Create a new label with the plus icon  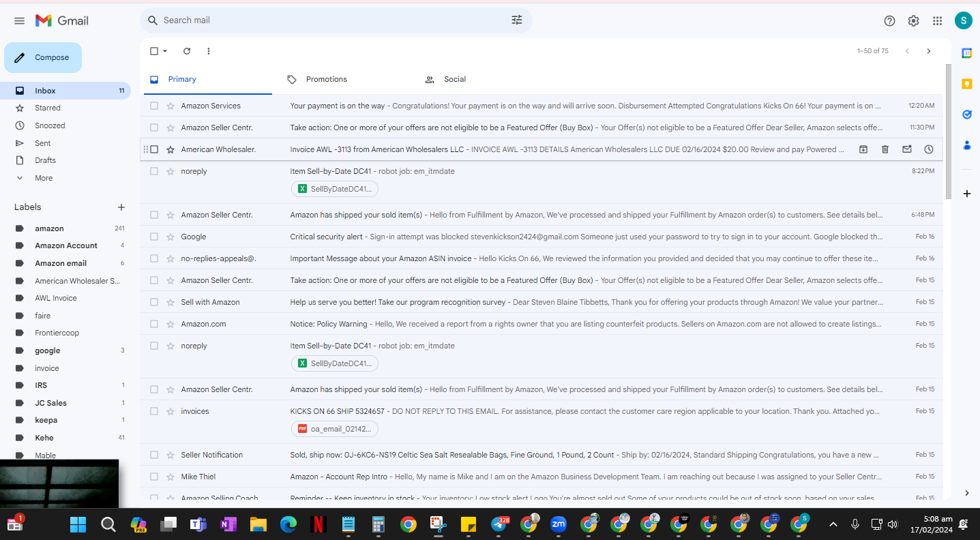point(121,207)
